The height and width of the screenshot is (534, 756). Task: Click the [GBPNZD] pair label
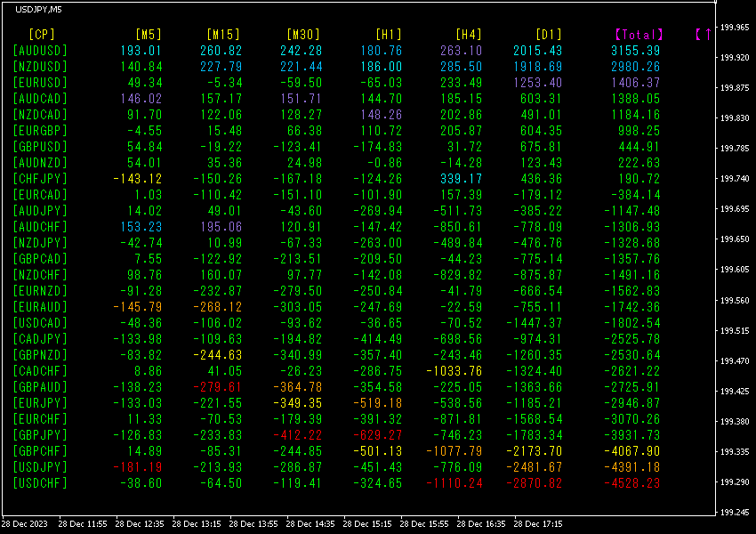click(40, 355)
